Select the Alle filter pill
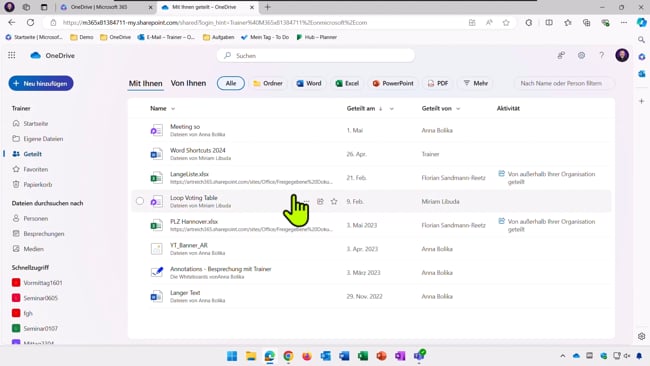650x366 pixels. [x=230, y=83]
